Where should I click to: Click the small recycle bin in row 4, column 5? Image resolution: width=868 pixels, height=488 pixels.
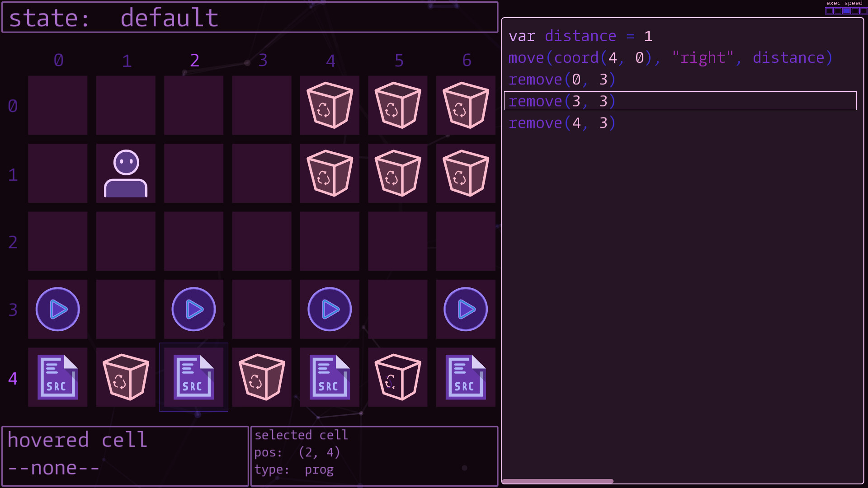click(397, 377)
